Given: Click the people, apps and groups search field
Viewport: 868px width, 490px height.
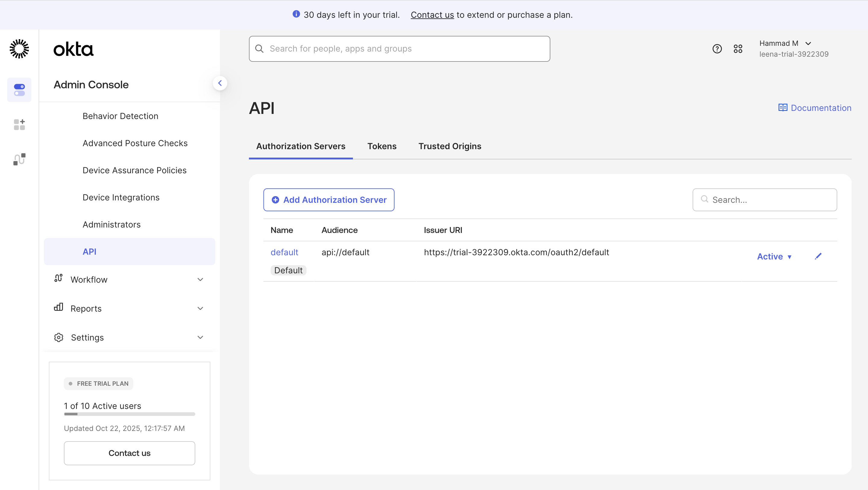Looking at the screenshot, I should click(x=399, y=49).
